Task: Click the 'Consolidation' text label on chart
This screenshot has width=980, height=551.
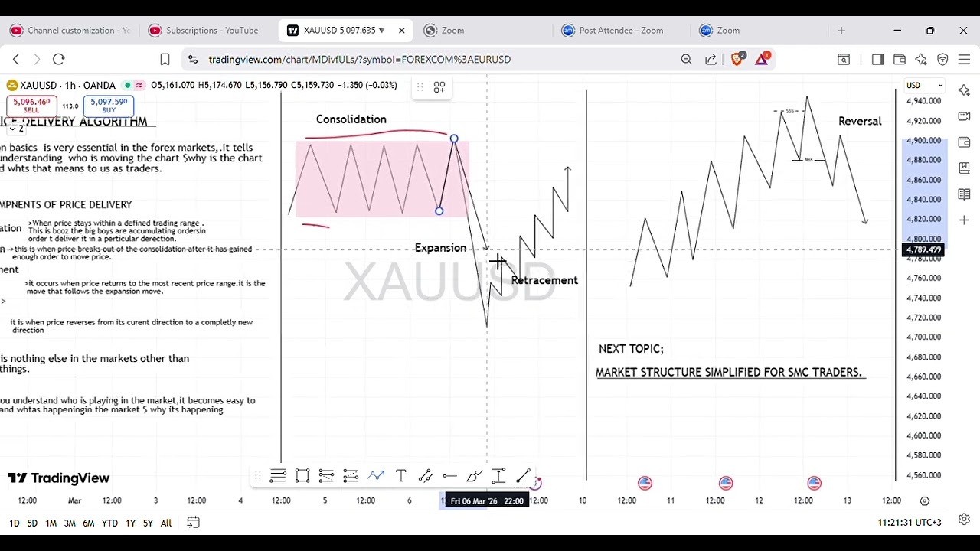Action: coord(351,119)
